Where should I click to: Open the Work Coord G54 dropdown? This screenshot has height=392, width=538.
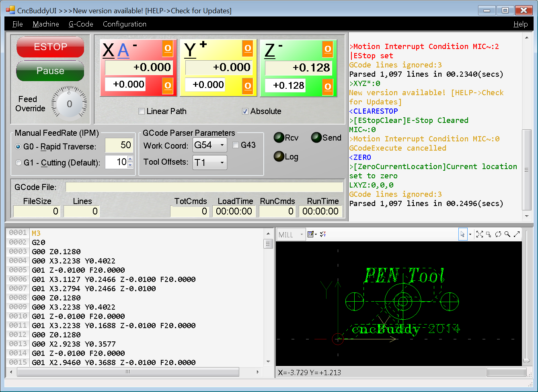(209, 145)
